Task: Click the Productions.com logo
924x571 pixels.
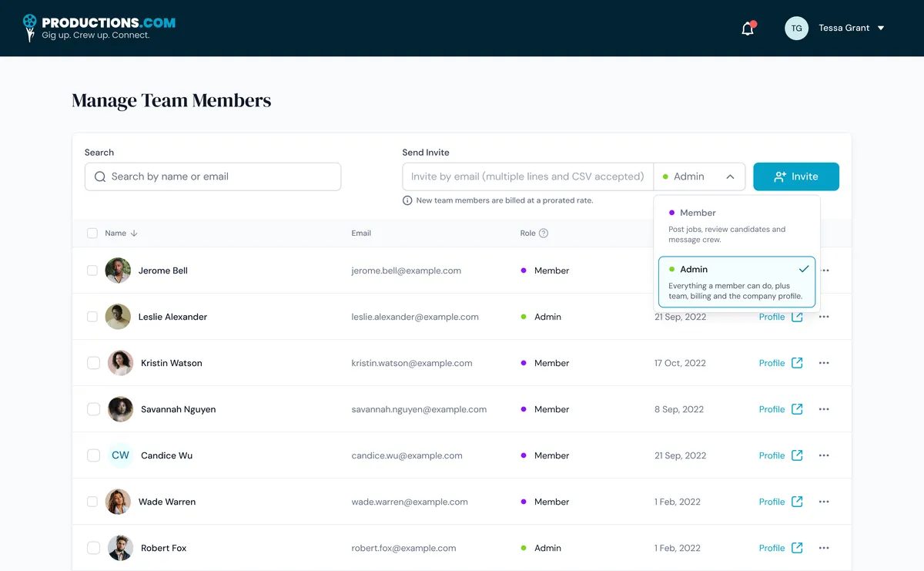Action: point(99,28)
